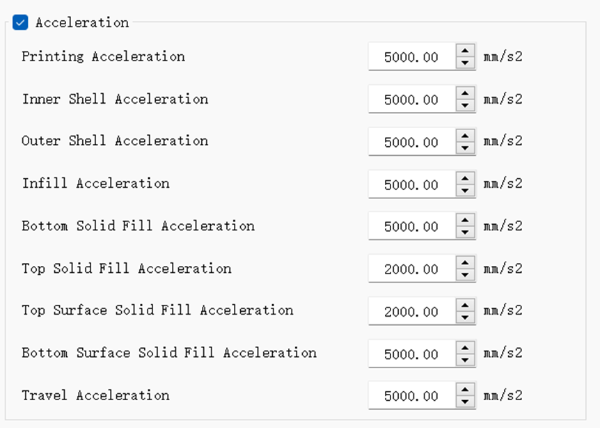Screen dimensions: 600x428
Task: Lower Infill Acceleration using down arrow
Action: click(x=465, y=190)
